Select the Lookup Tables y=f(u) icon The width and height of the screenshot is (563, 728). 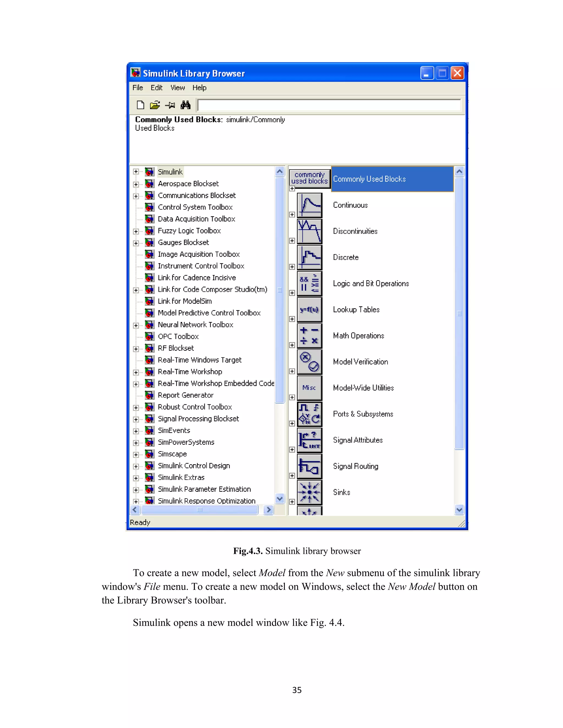tap(310, 310)
